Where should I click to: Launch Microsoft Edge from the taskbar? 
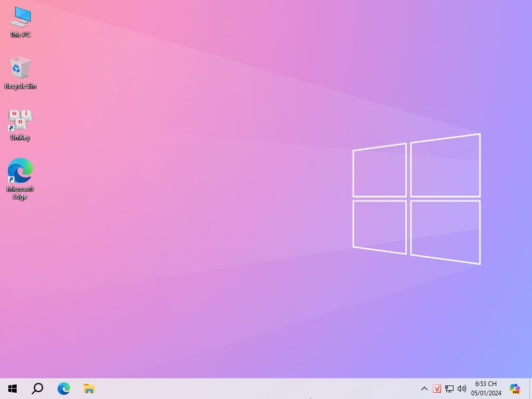click(x=63, y=389)
